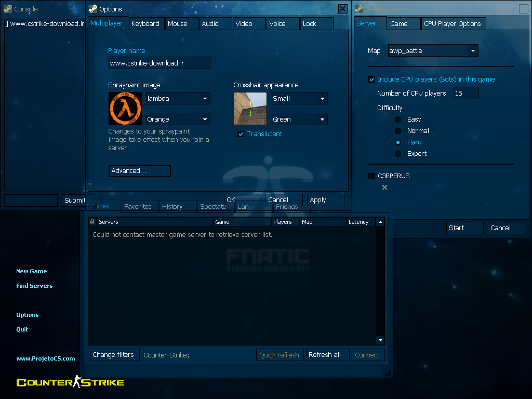Screen dimensions: 532x399
Task: Click the Connect button
Action: [368, 355]
